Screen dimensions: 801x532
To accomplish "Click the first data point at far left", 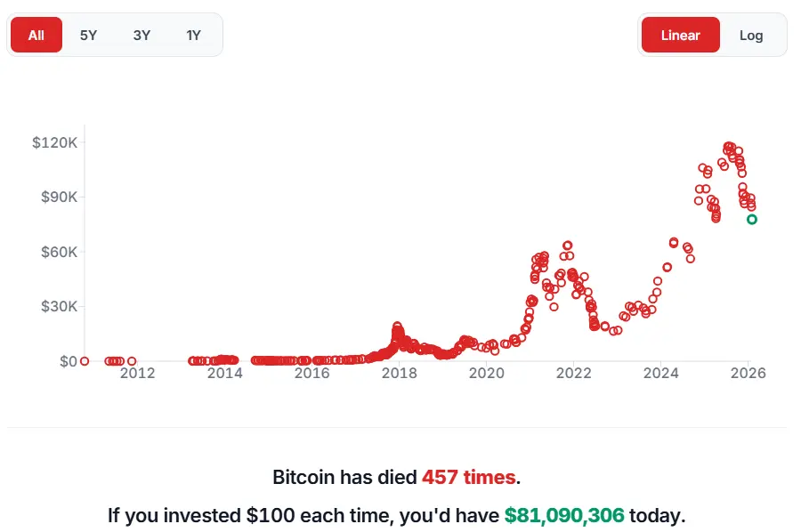I will (85, 361).
